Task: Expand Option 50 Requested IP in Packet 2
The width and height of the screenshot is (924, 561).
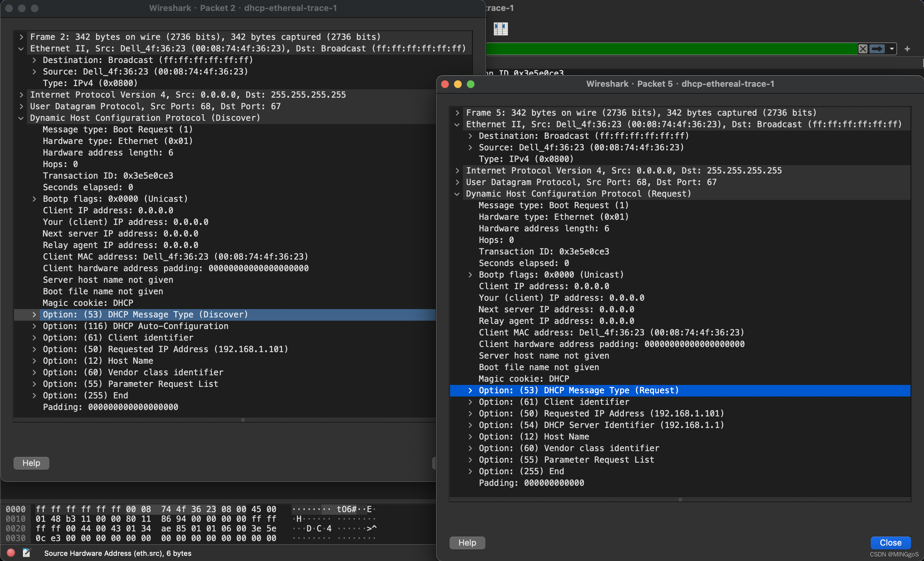Action: click(34, 349)
